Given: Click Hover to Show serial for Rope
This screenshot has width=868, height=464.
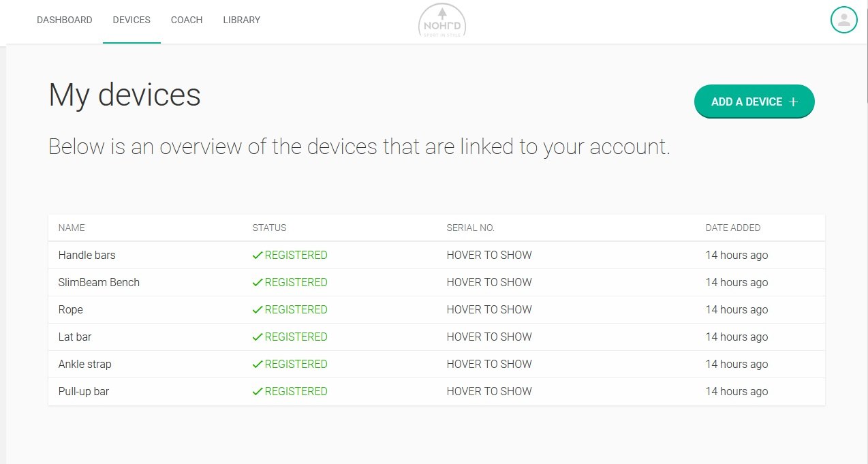Looking at the screenshot, I should click(489, 310).
